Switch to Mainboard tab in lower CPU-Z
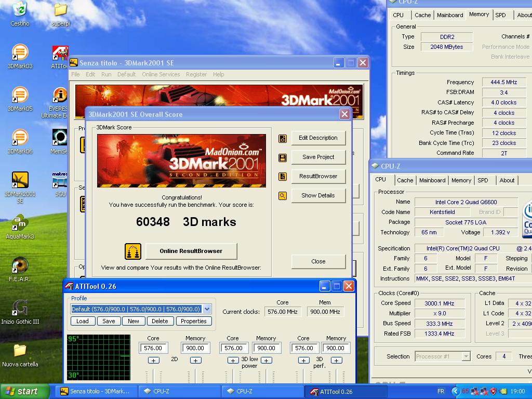This screenshot has height=399, width=532. 432,180
